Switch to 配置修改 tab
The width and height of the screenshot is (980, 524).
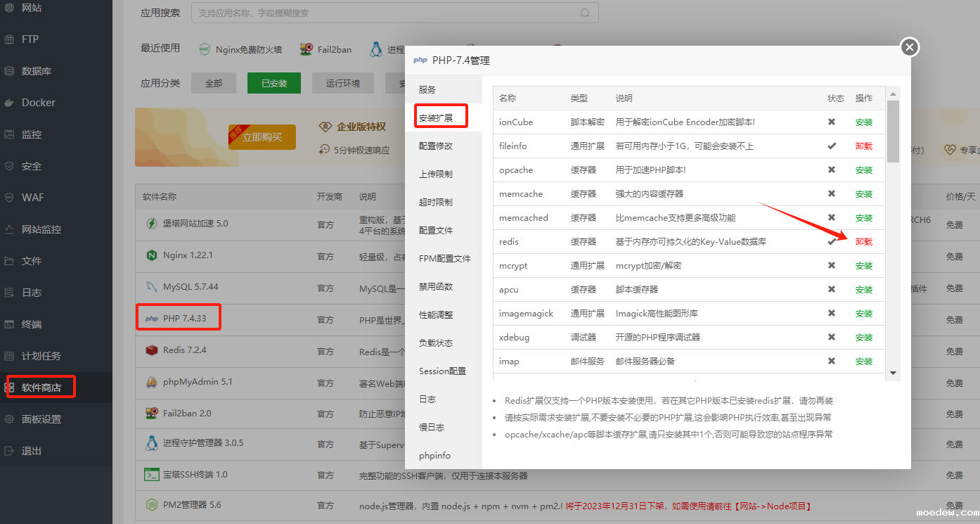coord(436,146)
